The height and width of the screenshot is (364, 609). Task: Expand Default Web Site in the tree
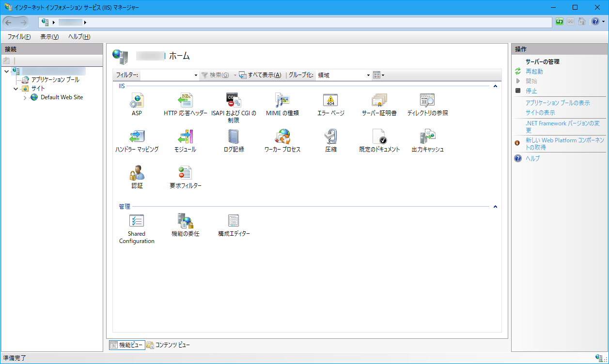[24, 97]
